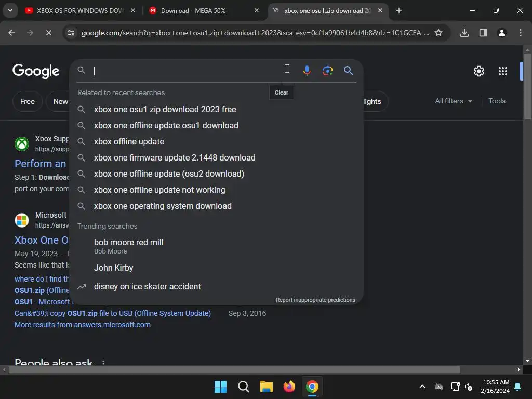Close the MEGA download tab
The height and width of the screenshot is (399, 532).
(257, 10)
